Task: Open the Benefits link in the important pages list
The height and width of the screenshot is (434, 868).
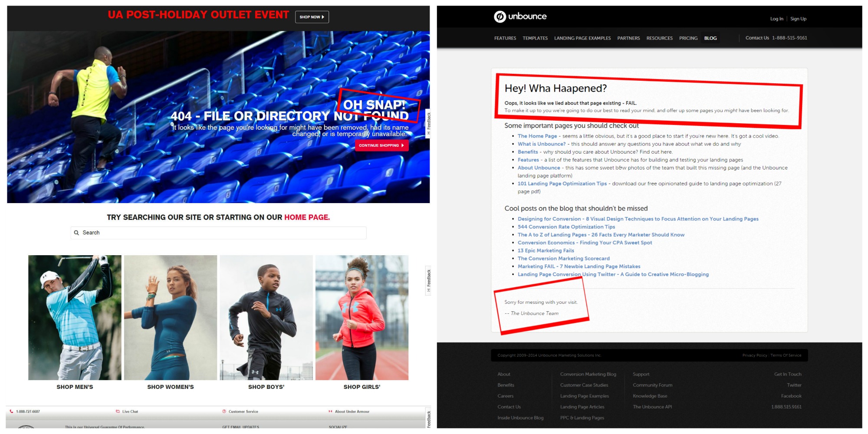Action: pos(528,152)
